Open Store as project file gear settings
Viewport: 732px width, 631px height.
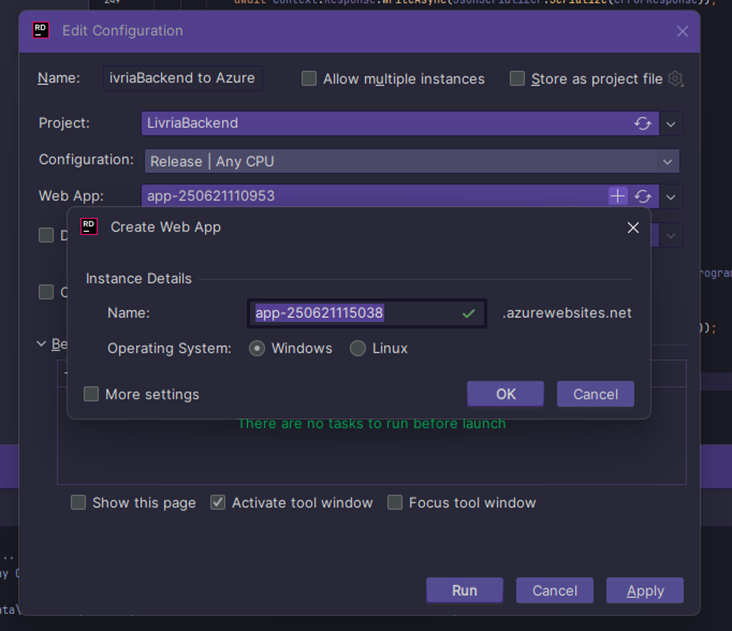click(676, 79)
